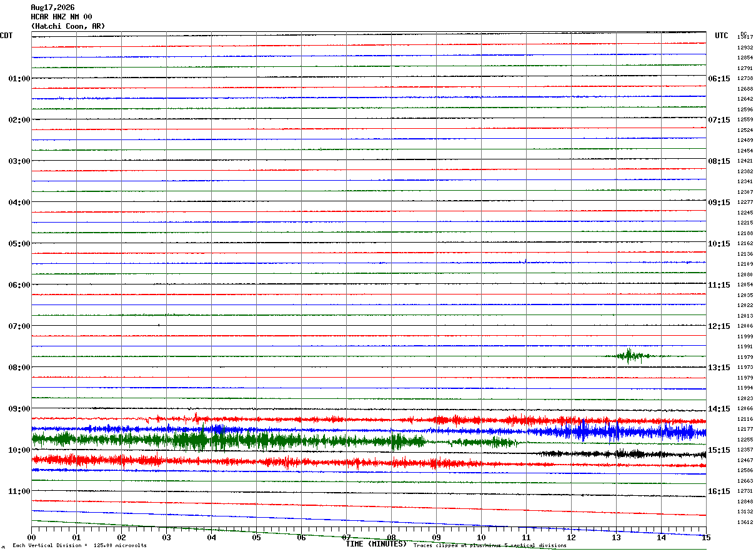This screenshot has width=756, height=554.
Task: Click the small blue spike near minute 11
Action: tap(525, 261)
